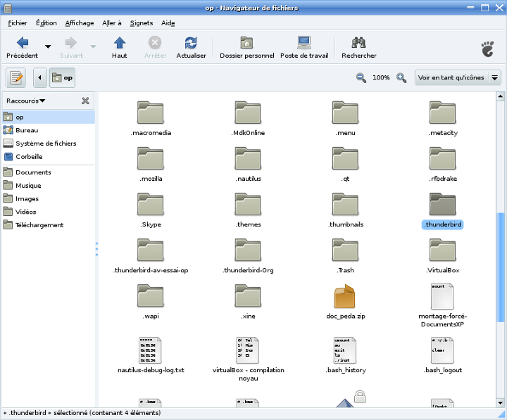
Task: Select the .Skype folder icon
Action: click(x=151, y=205)
